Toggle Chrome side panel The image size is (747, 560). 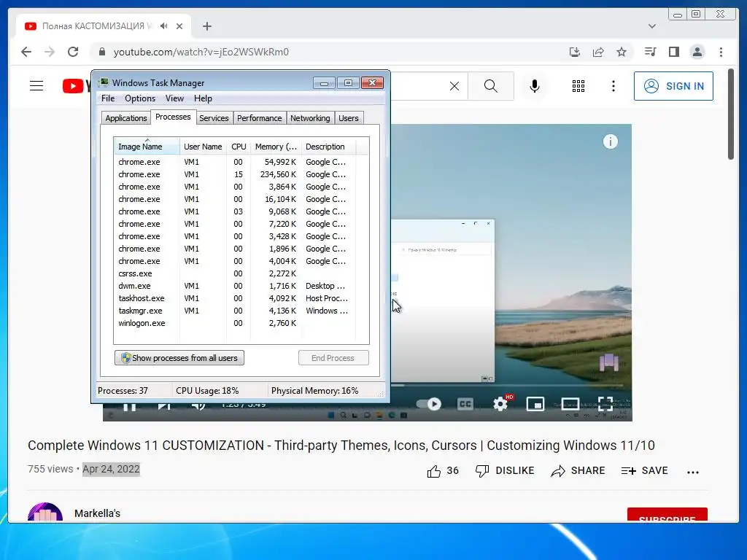point(673,52)
